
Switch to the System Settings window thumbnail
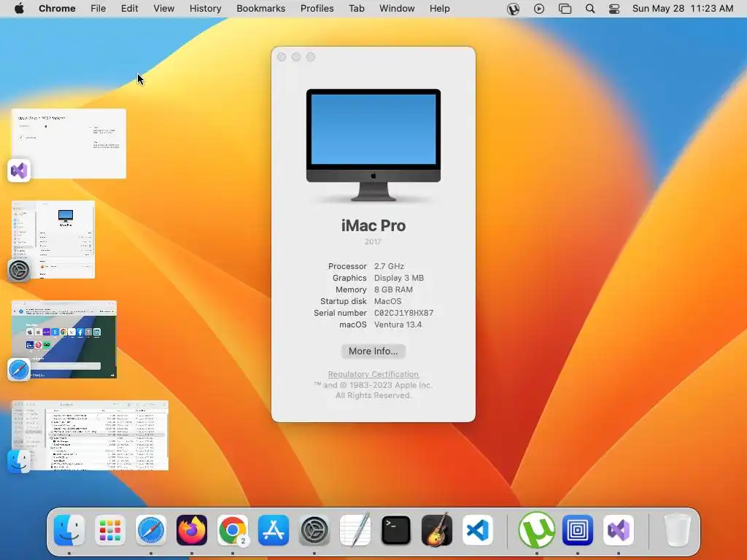[x=53, y=239]
